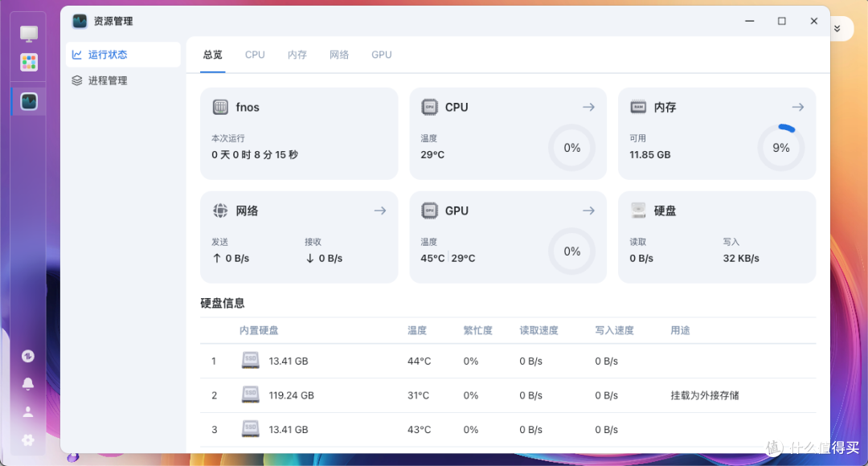This screenshot has height=466, width=868.
Task: Close the 资源管理 window
Action: 813,21
